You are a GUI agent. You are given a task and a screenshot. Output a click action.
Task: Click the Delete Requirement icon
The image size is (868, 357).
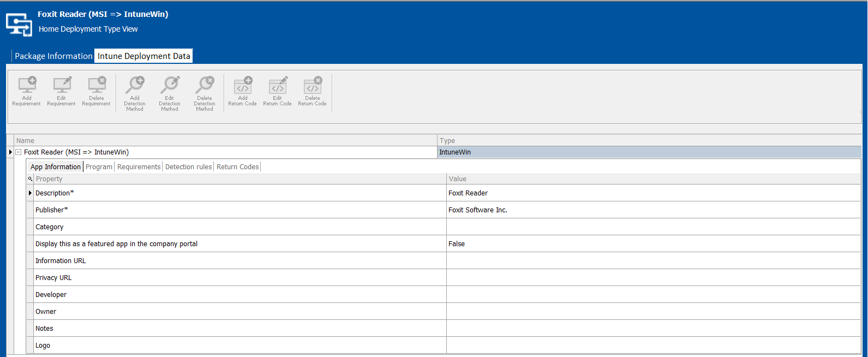pyautogui.click(x=97, y=86)
